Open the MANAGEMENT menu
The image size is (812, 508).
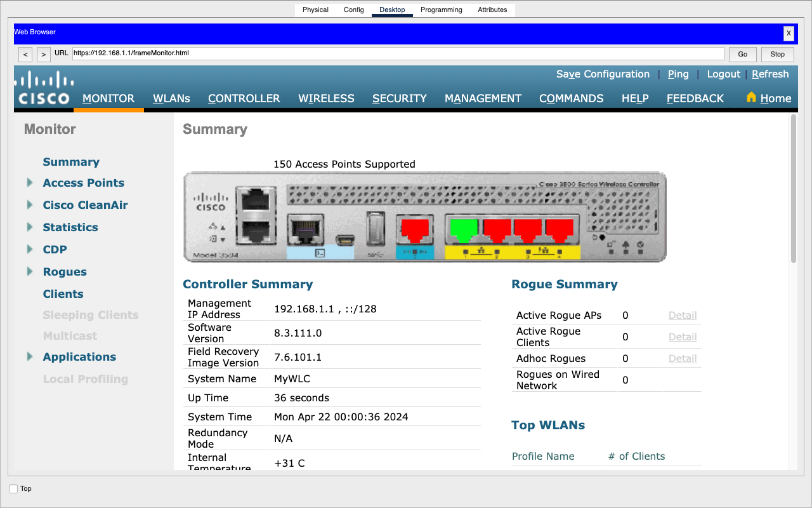click(x=483, y=98)
